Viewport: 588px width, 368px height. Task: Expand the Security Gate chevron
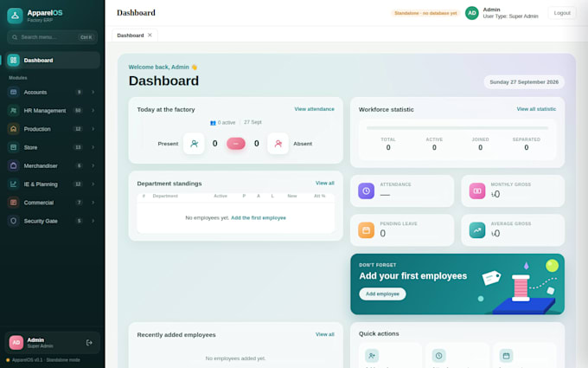tap(93, 221)
